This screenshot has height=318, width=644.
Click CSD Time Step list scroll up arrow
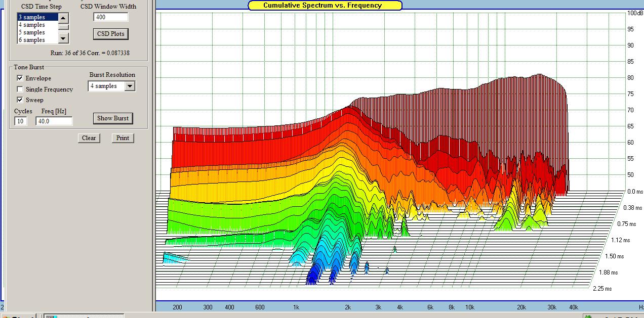tap(63, 18)
